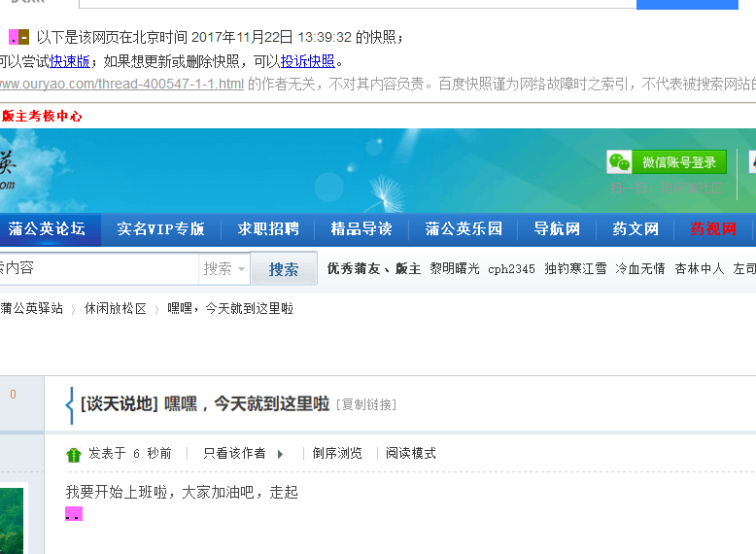The width and height of the screenshot is (756, 554).
Task: Open the 药文网 nav tab
Action: (636, 229)
